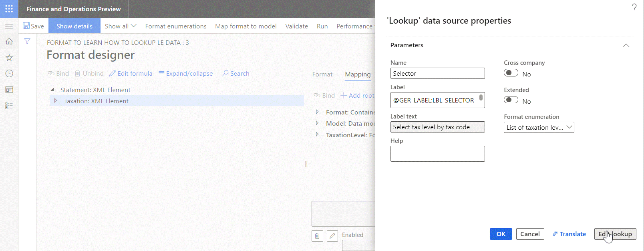This screenshot has height=251, width=644.
Task: Click Run in the action bar
Action: point(322,26)
